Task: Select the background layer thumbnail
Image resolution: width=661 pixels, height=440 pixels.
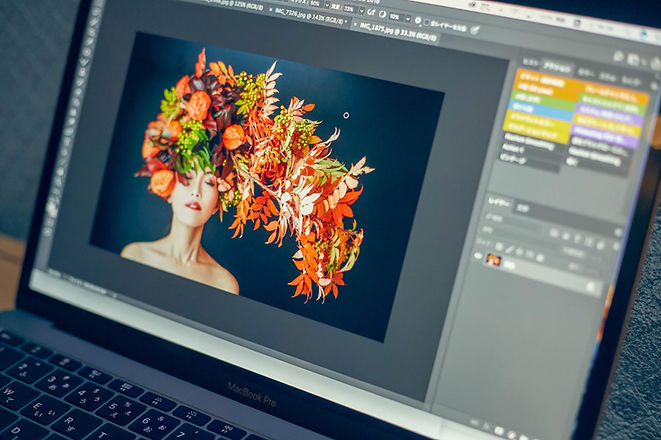Action: [493, 260]
